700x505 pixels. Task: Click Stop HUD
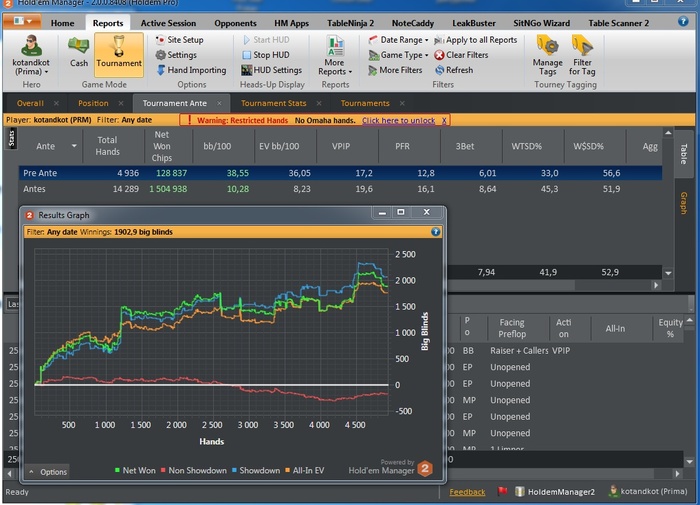266,55
